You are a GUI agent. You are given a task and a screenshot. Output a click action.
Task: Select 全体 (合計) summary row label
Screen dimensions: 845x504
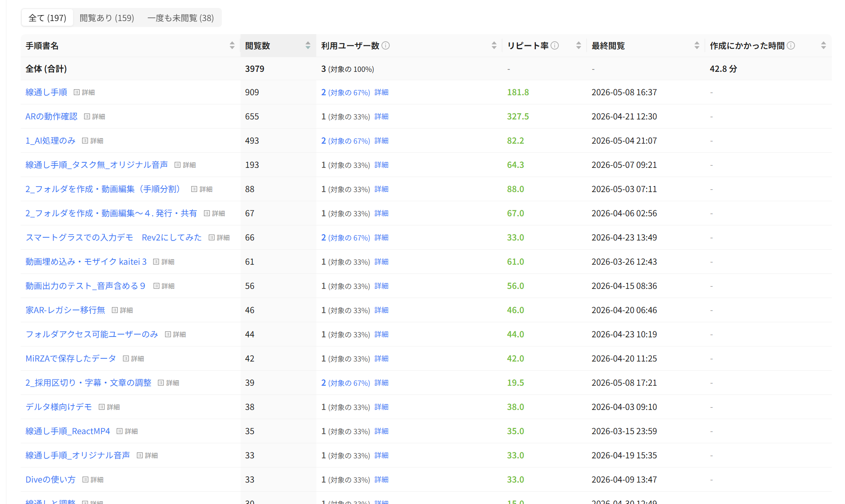[46, 69]
